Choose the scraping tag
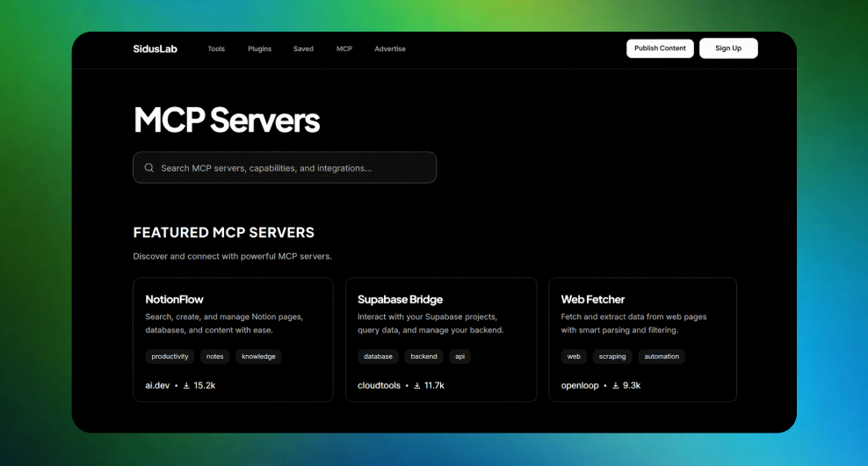 click(612, 357)
